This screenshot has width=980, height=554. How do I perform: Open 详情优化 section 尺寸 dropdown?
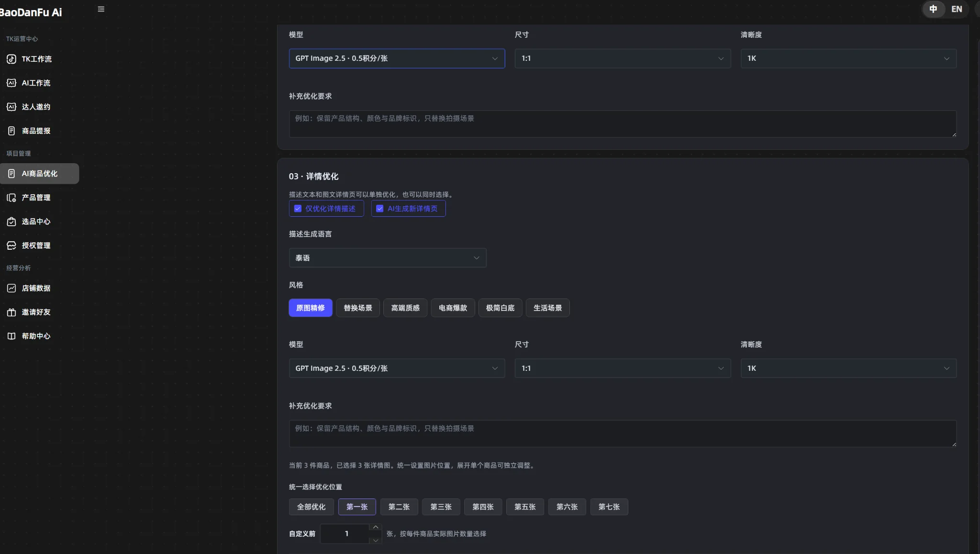click(x=623, y=368)
